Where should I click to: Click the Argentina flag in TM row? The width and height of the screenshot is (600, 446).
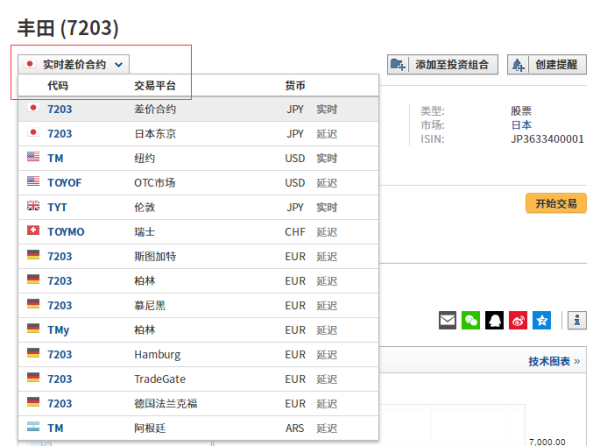coord(33,426)
